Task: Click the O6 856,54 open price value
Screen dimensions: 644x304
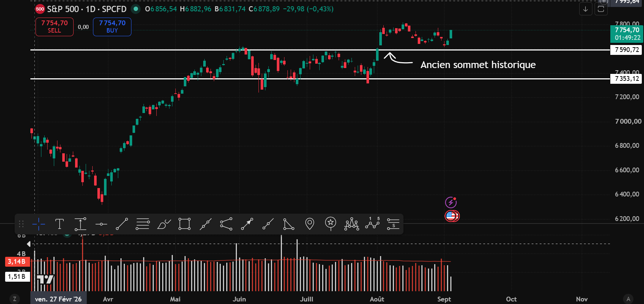Action: click(x=161, y=9)
